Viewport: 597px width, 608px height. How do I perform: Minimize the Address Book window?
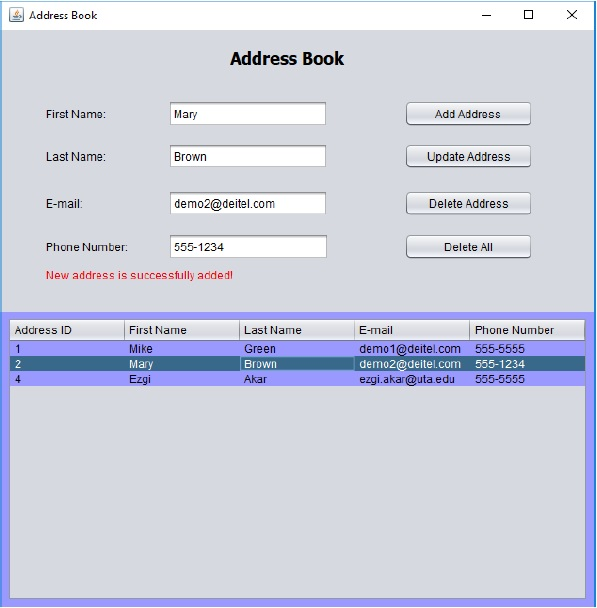[487, 15]
